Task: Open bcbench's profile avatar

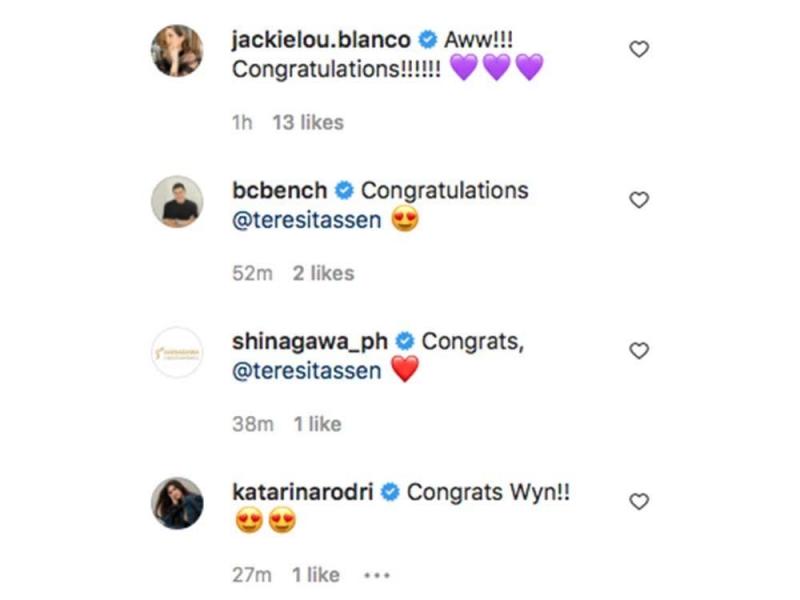Action: (x=177, y=201)
